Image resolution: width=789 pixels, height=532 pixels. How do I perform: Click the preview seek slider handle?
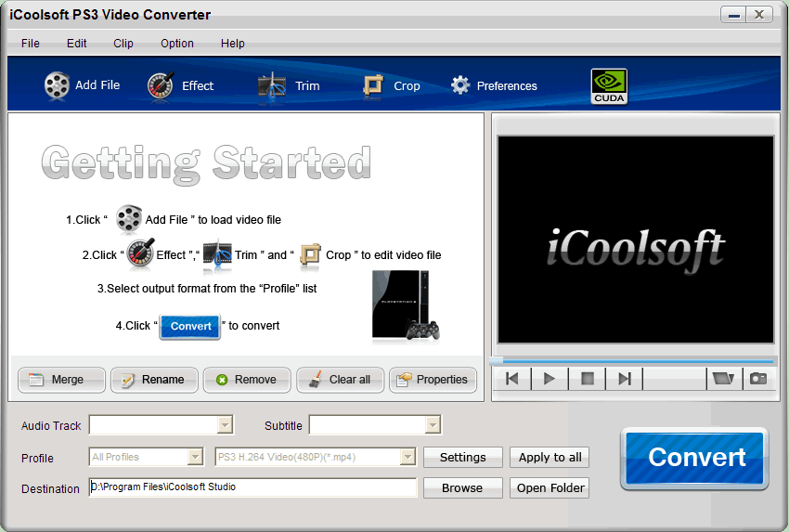coord(497,361)
